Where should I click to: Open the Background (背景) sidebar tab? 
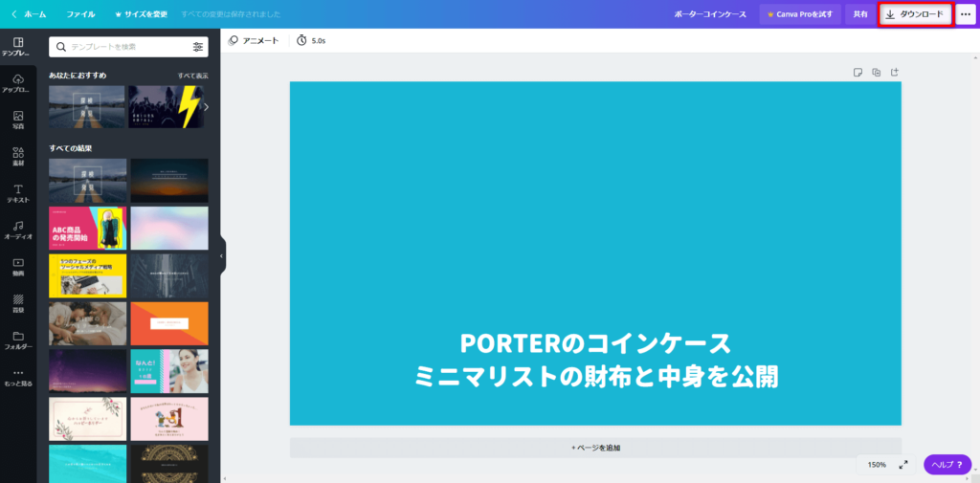pyautogui.click(x=18, y=304)
